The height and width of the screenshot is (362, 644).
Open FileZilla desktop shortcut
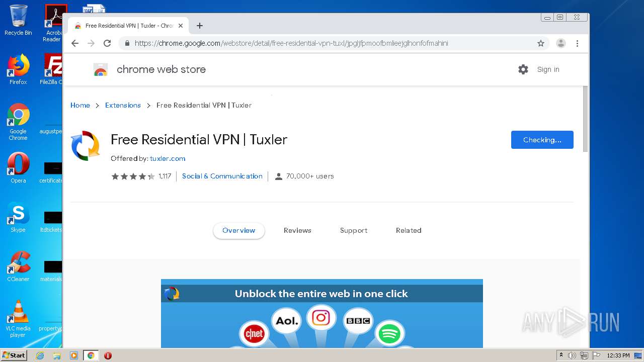pos(51,69)
